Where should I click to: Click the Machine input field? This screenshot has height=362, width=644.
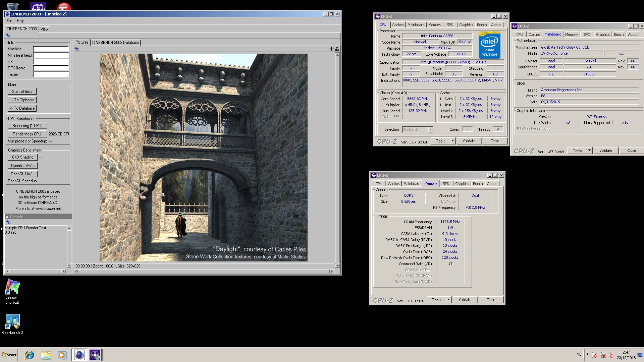coord(51,49)
